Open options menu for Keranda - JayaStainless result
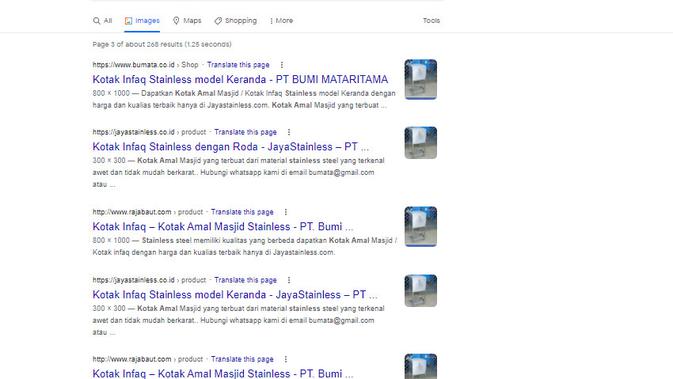This screenshot has height=379, width=673. tap(289, 280)
